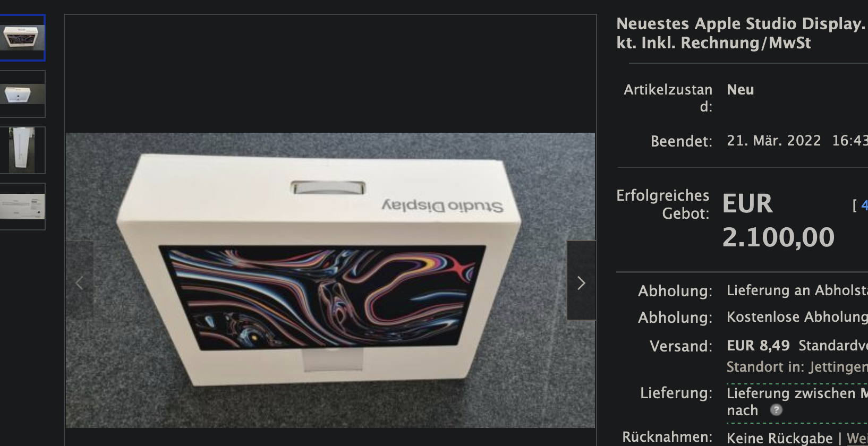
Task: Click the end date 21. Mär. 2022
Action: click(x=773, y=141)
